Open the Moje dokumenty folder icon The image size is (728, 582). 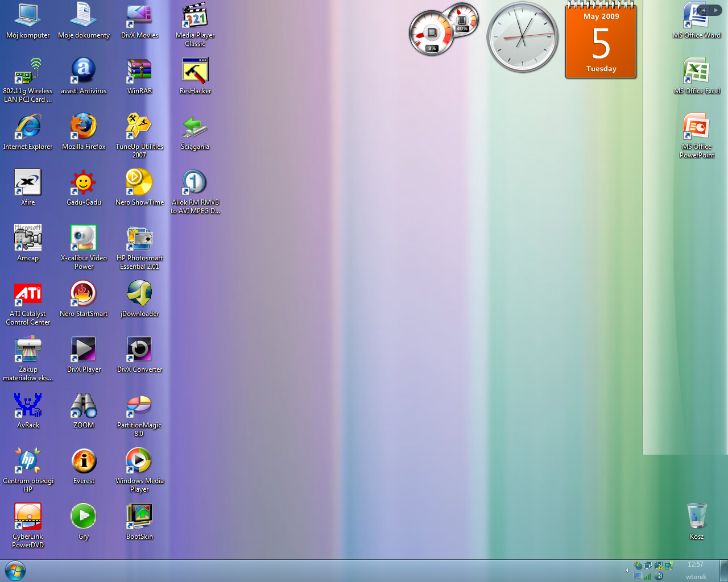(84, 21)
